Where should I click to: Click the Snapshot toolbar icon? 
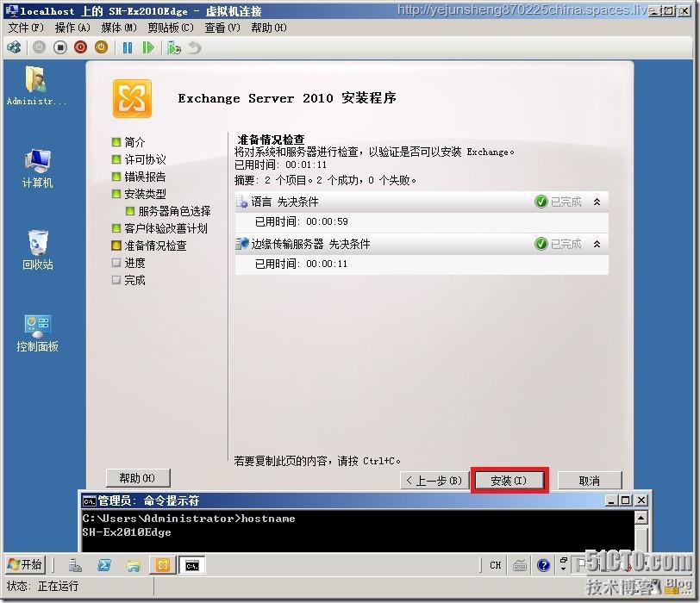174,47
